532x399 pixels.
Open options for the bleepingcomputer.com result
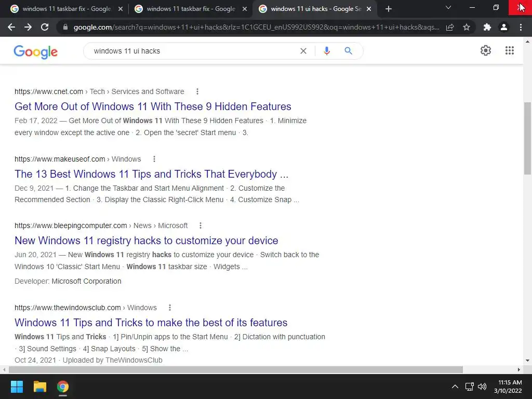coord(201,225)
